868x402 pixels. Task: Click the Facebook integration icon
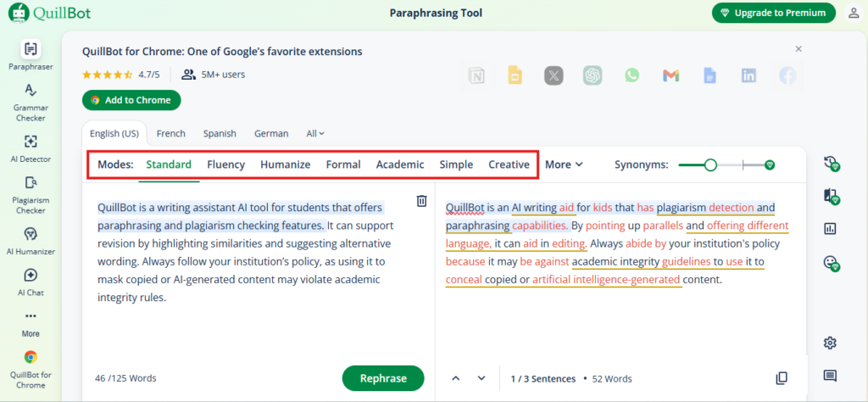point(787,75)
